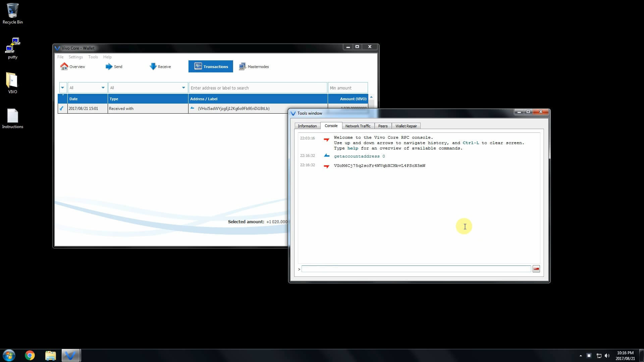The width and height of the screenshot is (644, 362).
Task: Open the Wallet Repair tab
Action: [x=406, y=126]
